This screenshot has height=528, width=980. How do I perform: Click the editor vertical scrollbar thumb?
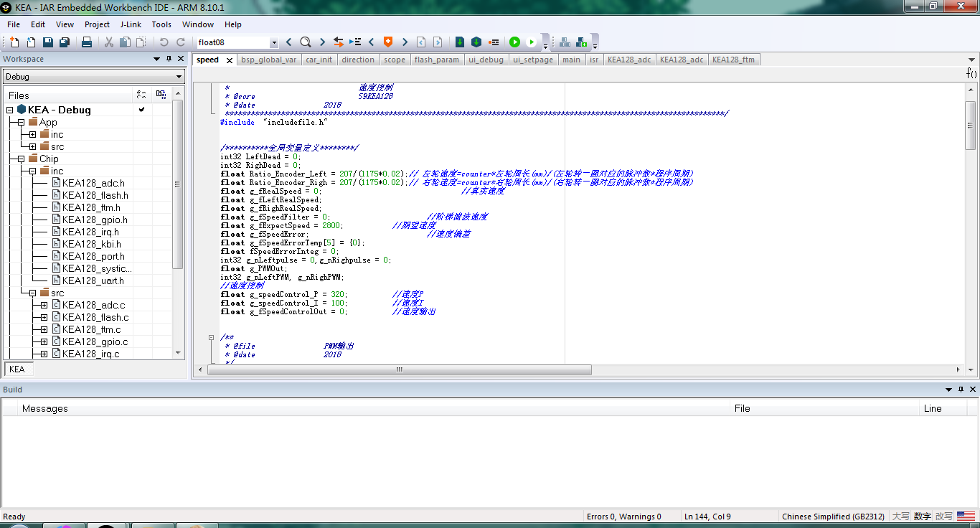970,126
